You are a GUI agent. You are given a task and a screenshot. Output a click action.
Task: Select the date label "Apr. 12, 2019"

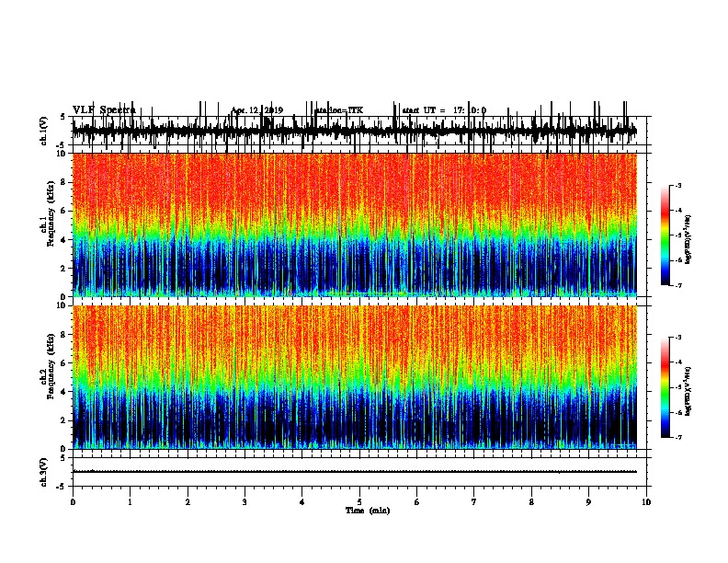pos(257,110)
